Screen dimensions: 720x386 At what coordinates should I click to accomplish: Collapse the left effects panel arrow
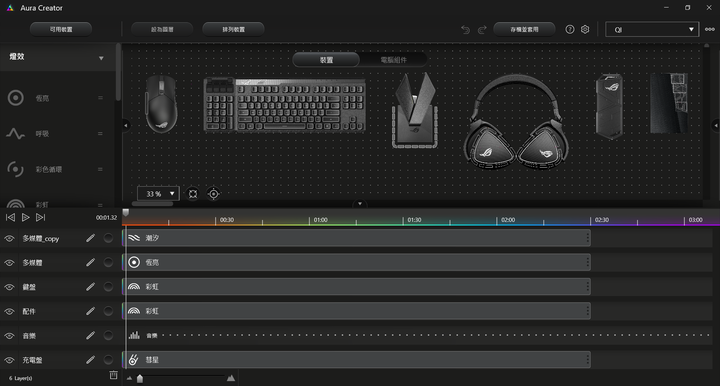pos(126,125)
